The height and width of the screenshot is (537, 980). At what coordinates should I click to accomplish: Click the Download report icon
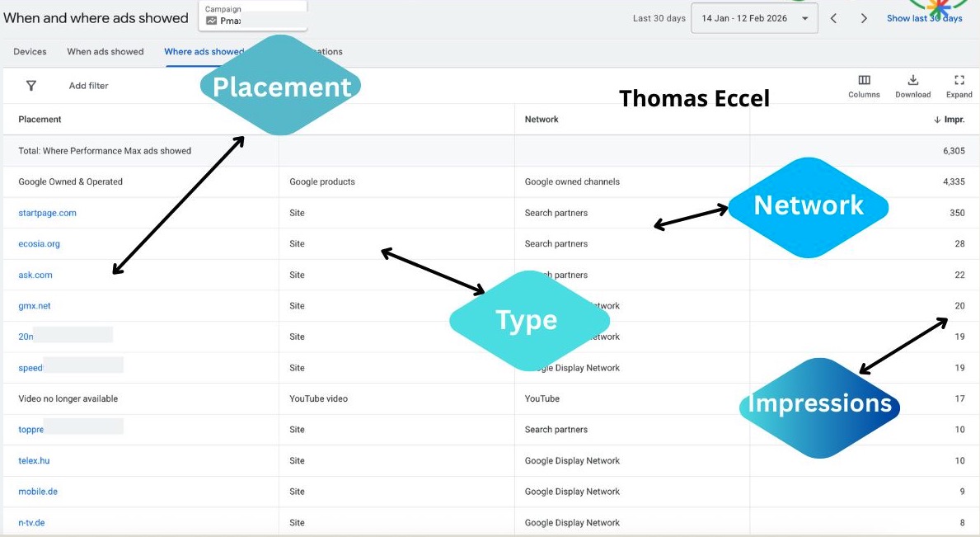[912, 81]
